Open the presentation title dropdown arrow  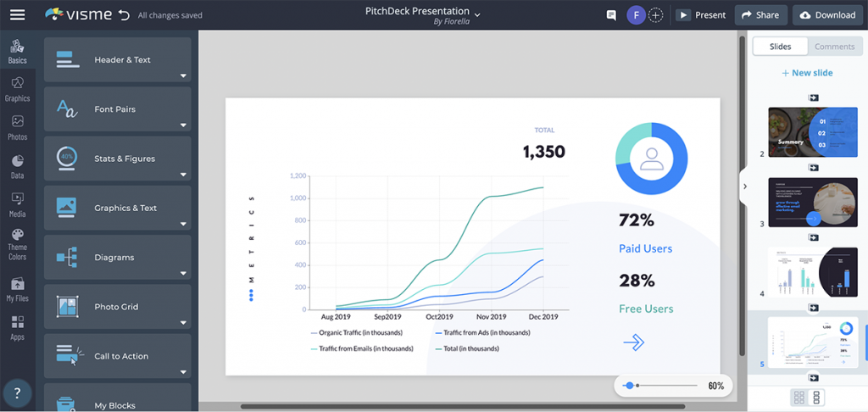point(477,14)
